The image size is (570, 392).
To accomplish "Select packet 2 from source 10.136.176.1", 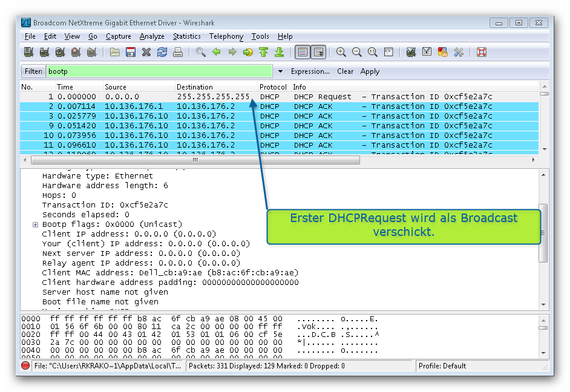I will click(279, 106).
